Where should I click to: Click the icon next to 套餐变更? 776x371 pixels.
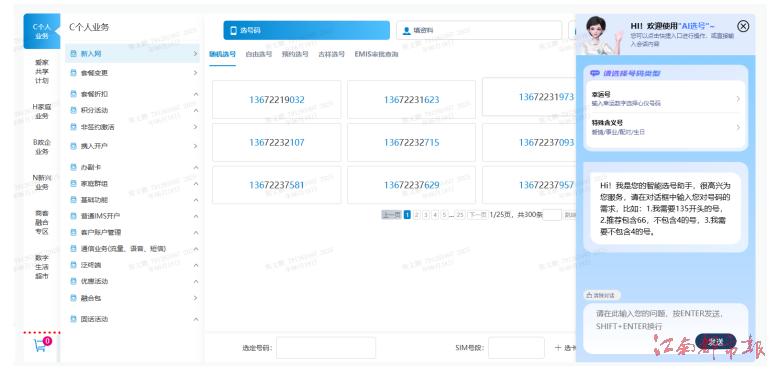click(74, 73)
